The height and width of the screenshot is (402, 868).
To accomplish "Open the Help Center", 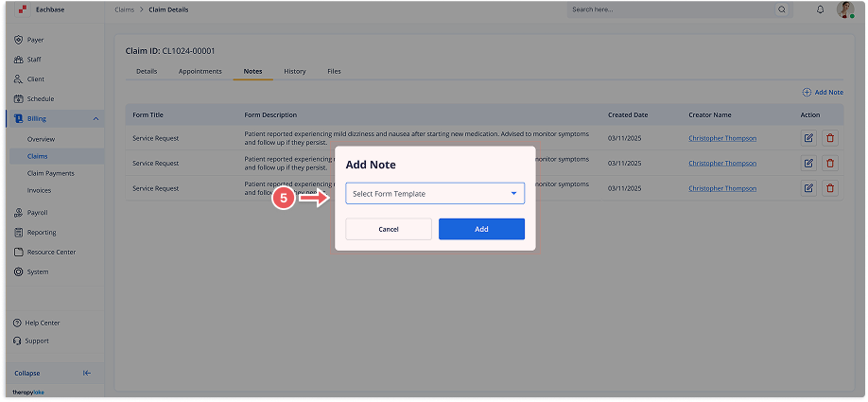I will [x=37, y=323].
